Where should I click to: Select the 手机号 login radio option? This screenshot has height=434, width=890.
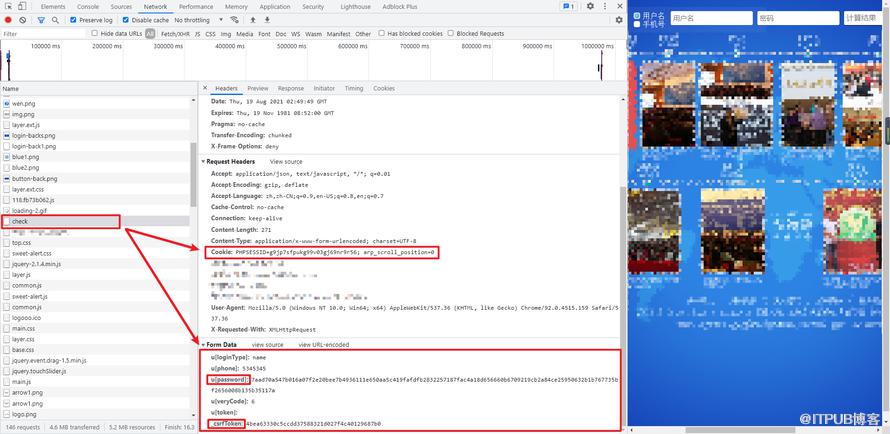[x=637, y=24]
